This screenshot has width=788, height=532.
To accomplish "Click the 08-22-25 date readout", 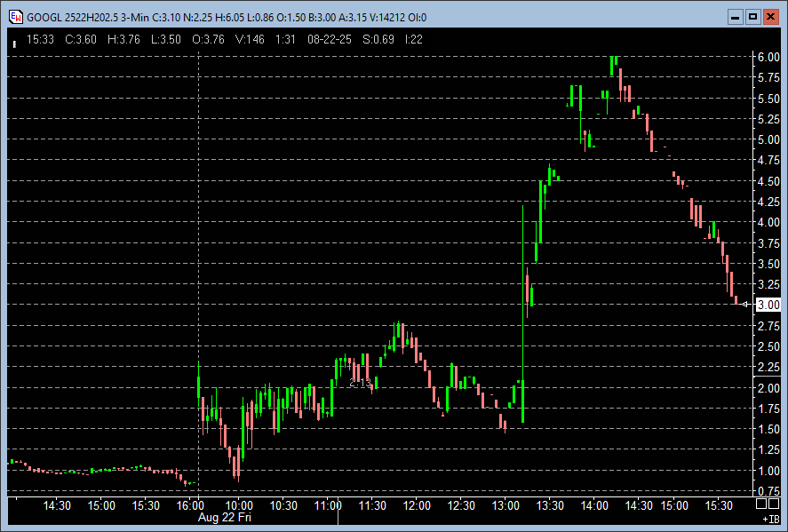I will pyautogui.click(x=330, y=40).
